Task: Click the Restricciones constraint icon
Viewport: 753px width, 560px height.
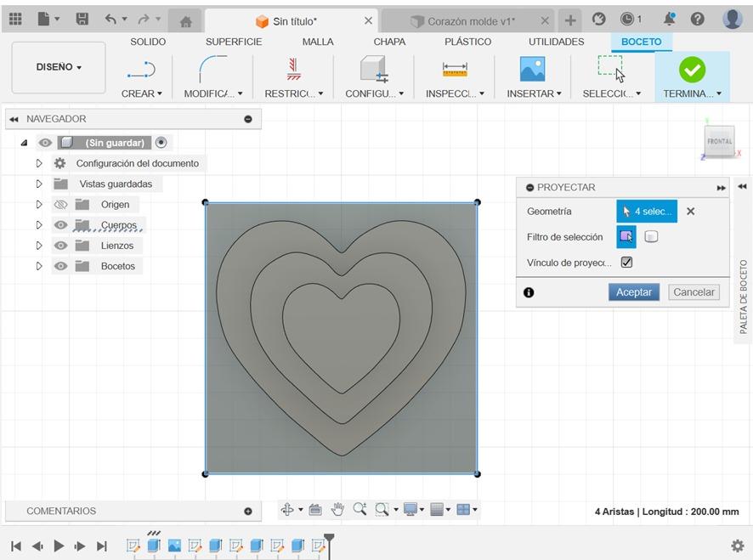Action: click(x=294, y=69)
